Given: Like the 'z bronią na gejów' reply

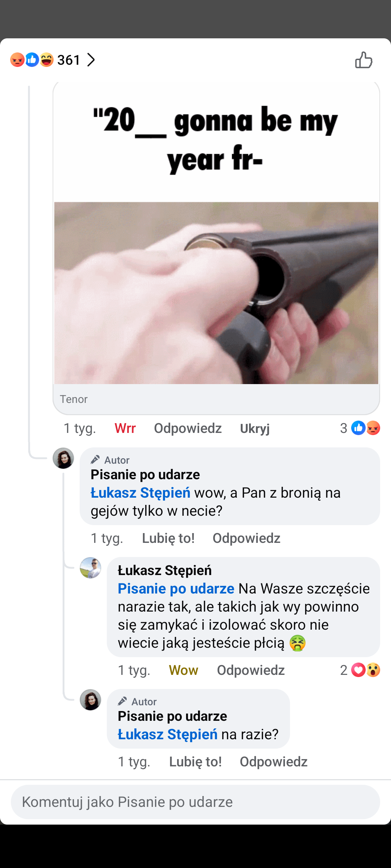Looking at the screenshot, I should (x=168, y=538).
